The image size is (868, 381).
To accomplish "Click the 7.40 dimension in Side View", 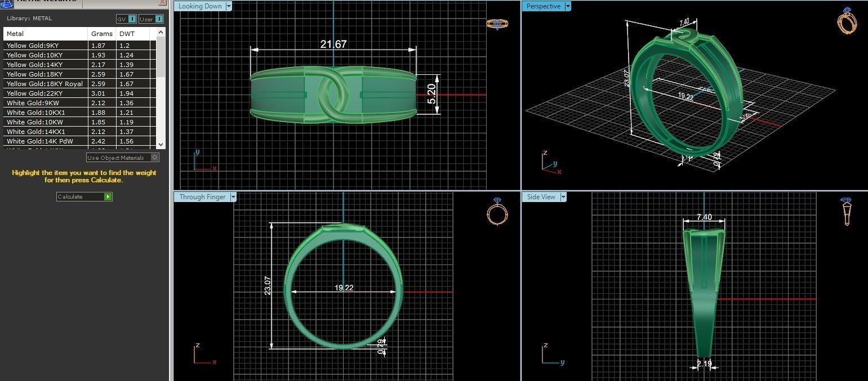I will [704, 217].
